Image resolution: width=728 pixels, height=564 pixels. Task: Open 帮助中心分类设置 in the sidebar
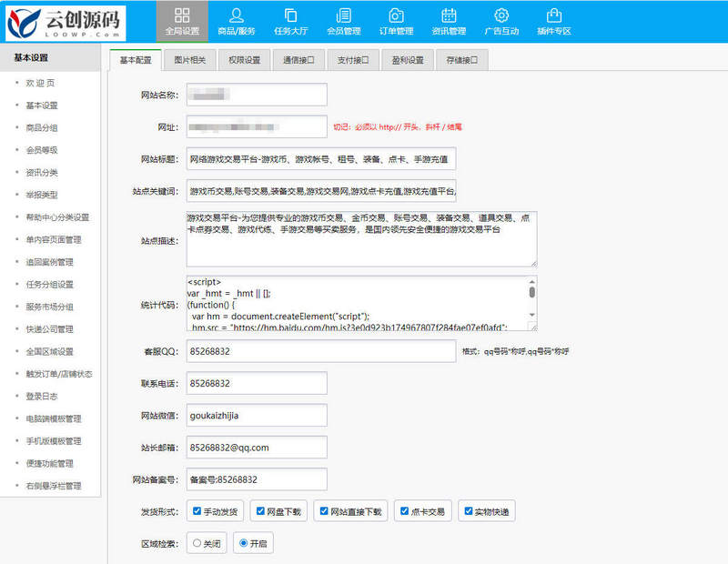pyautogui.click(x=57, y=217)
